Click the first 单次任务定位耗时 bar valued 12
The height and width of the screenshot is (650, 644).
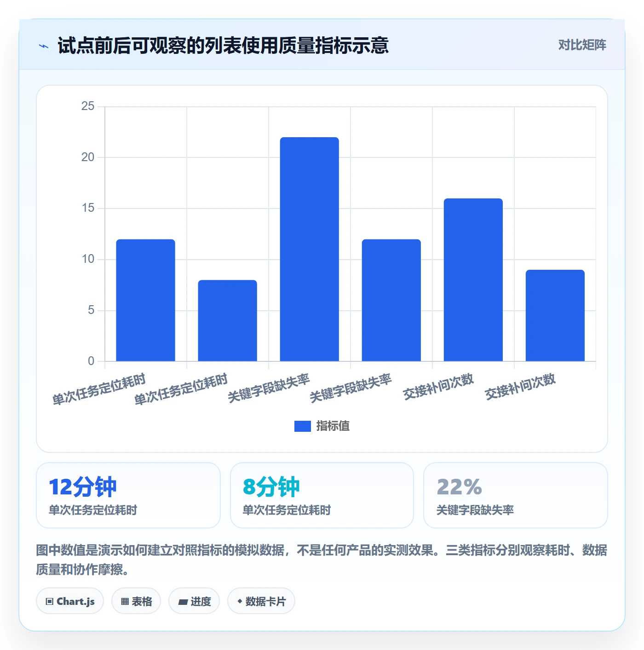pyautogui.click(x=146, y=300)
